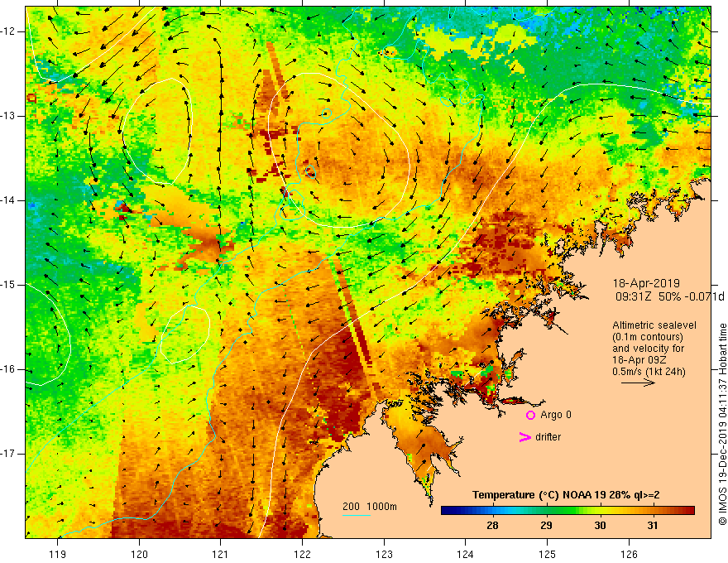Click the -12 latitude axis label
The width and height of the screenshot is (728, 563).
8,31
